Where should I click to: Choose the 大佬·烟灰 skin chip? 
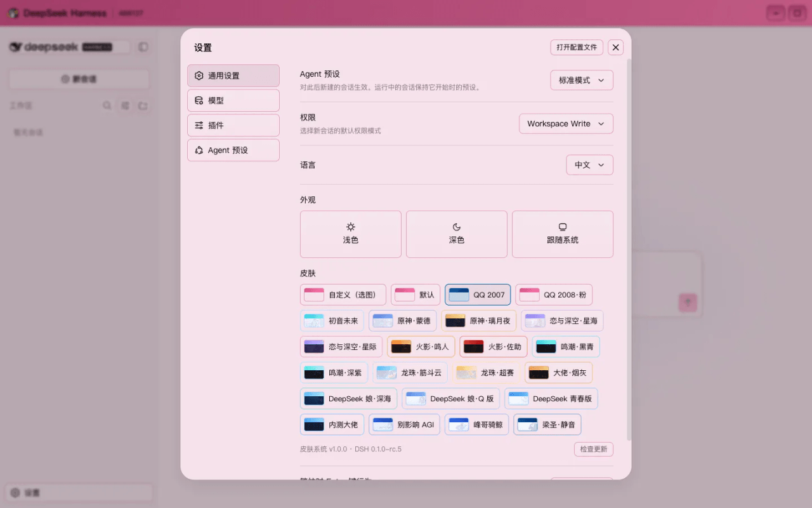[x=558, y=373]
